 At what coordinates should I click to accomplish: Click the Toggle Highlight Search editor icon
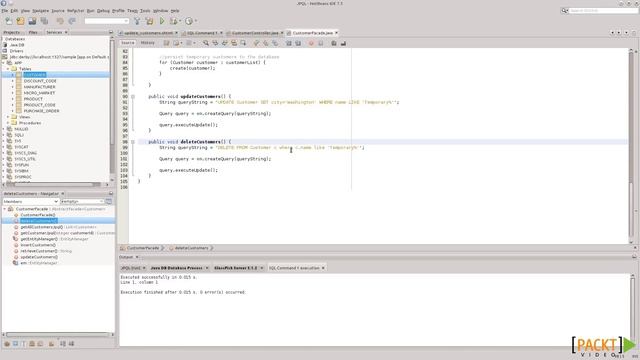pos(234,43)
